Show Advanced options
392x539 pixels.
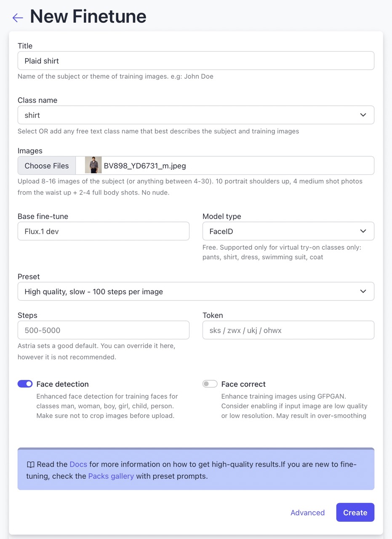coord(307,512)
